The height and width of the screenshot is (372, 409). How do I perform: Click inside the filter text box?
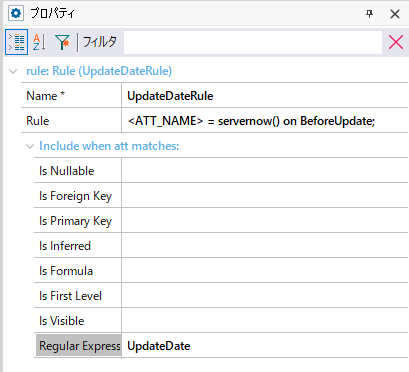[253, 42]
